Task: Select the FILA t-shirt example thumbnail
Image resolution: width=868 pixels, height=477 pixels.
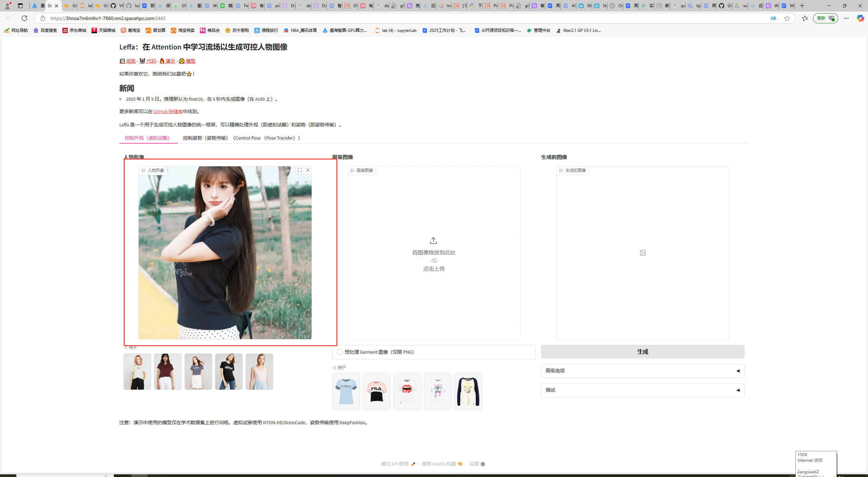Action: tap(376, 392)
